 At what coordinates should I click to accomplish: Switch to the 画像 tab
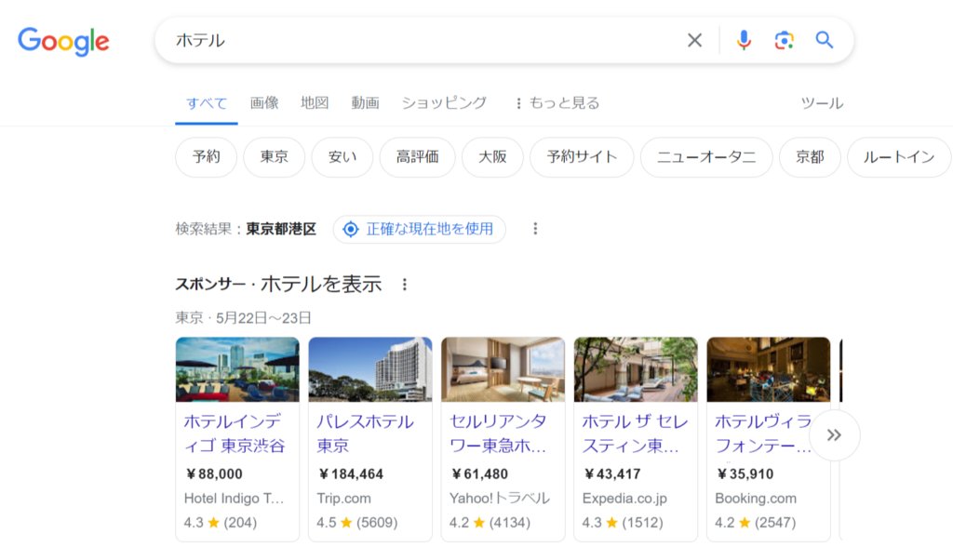264,103
